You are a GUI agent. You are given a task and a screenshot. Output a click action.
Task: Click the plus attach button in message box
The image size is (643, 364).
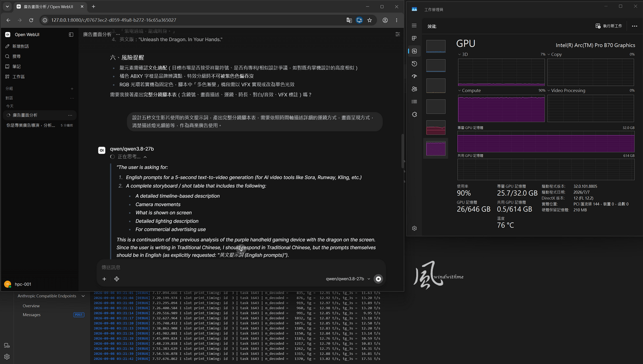[104, 279]
